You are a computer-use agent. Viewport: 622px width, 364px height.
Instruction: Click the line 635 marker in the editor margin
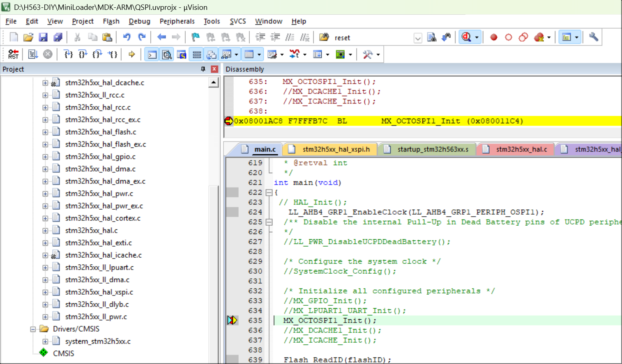[x=232, y=320]
